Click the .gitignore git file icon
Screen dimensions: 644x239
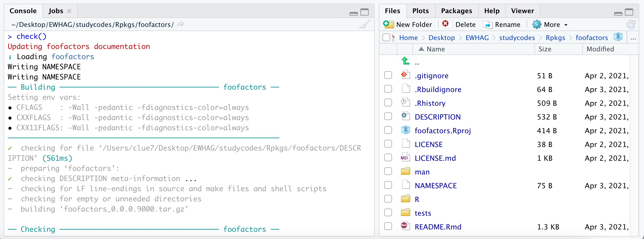[405, 75]
